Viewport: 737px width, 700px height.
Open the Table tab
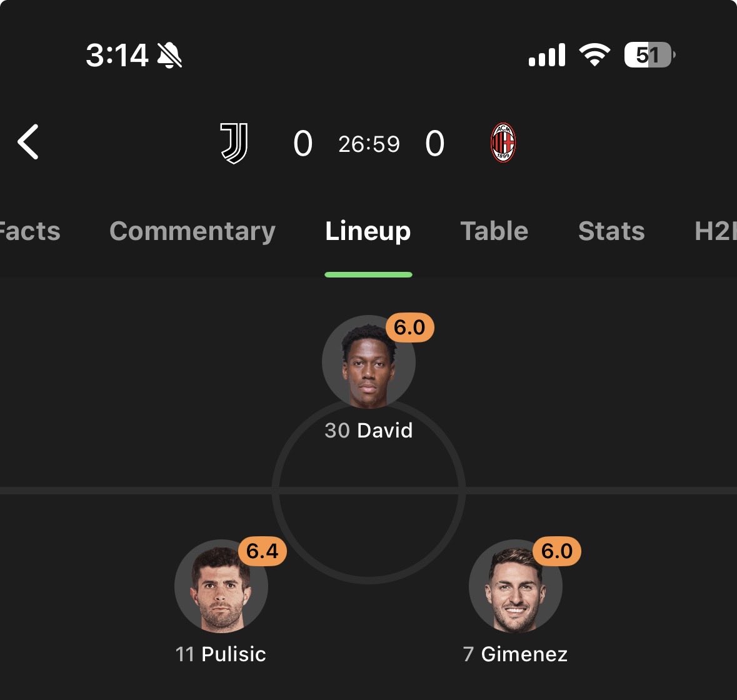(494, 231)
